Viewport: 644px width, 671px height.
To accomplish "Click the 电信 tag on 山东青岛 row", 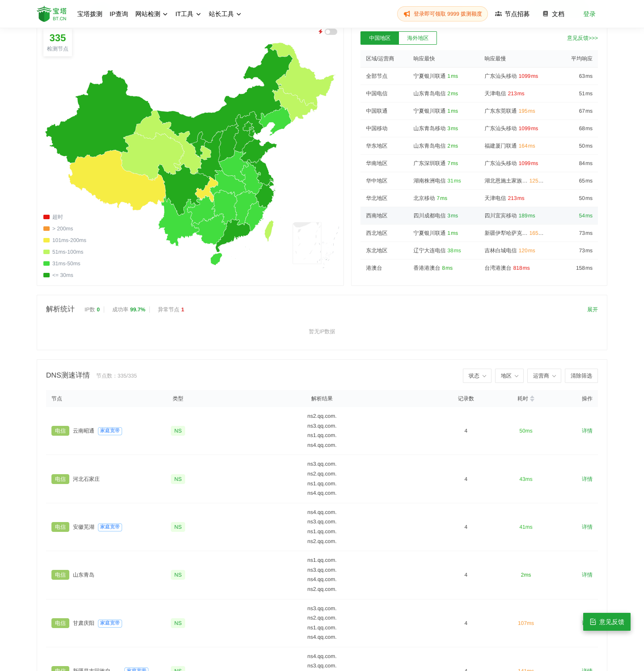I will (60, 575).
